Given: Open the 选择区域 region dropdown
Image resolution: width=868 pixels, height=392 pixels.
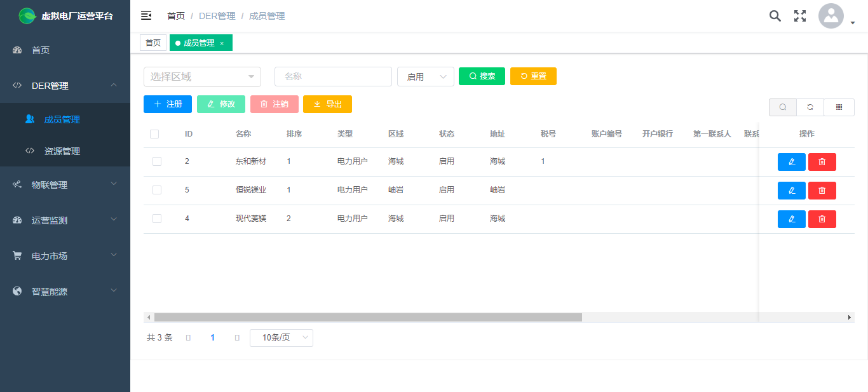Looking at the screenshot, I should pyautogui.click(x=202, y=77).
